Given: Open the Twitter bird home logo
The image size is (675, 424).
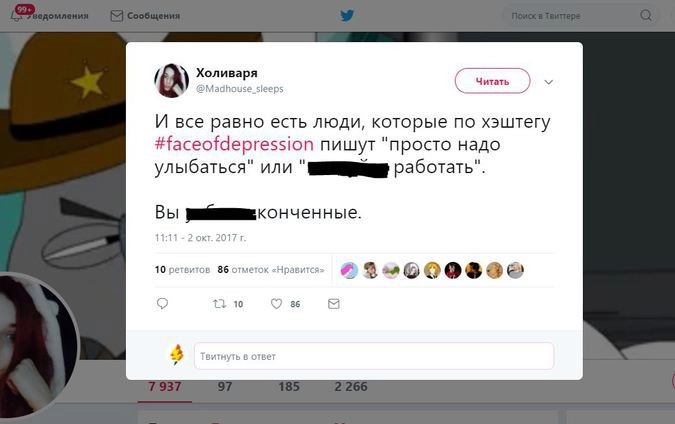Looking at the screenshot, I should [x=347, y=16].
